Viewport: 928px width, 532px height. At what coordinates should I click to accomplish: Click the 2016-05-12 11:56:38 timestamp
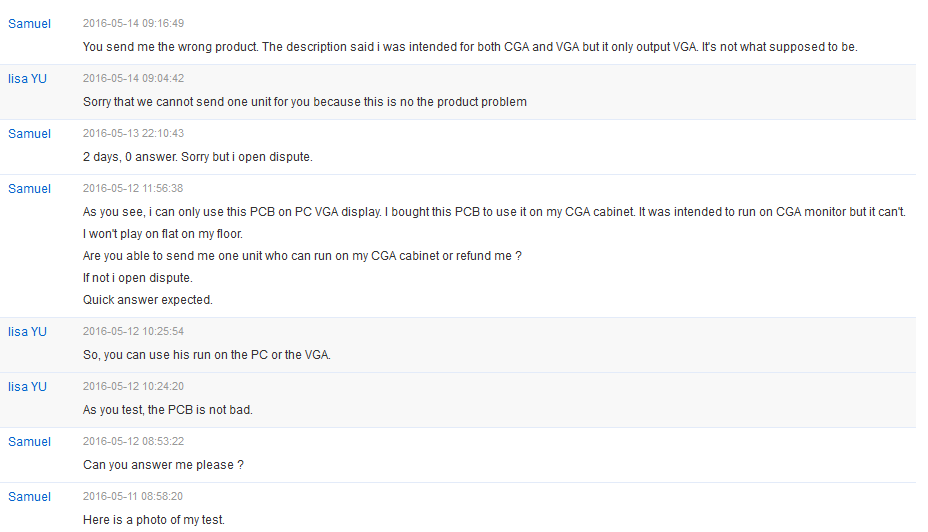click(133, 188)
